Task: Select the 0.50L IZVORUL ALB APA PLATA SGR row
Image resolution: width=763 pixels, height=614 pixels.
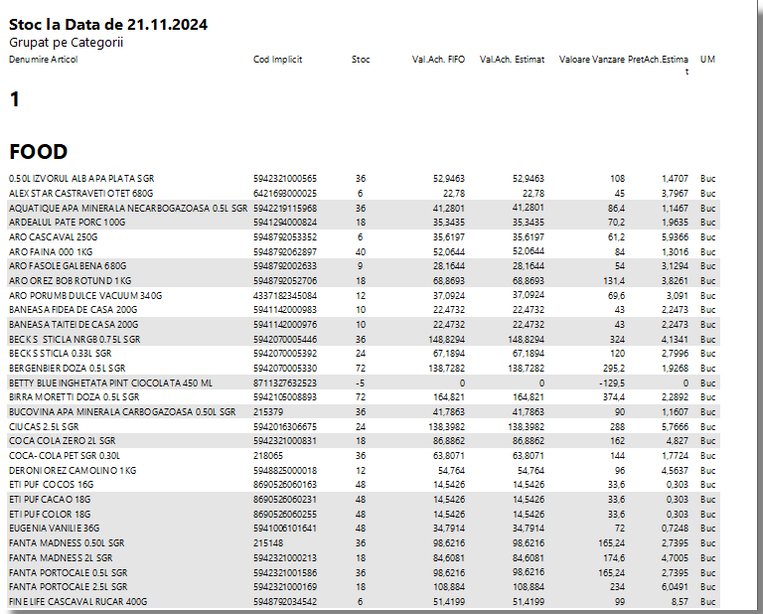Action: click(363, 179)
